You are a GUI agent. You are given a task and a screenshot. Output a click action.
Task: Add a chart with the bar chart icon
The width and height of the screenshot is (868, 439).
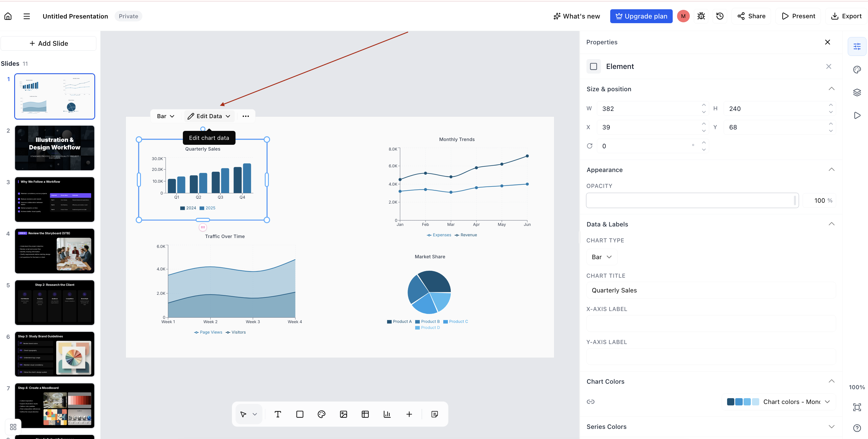click(387, 414)
